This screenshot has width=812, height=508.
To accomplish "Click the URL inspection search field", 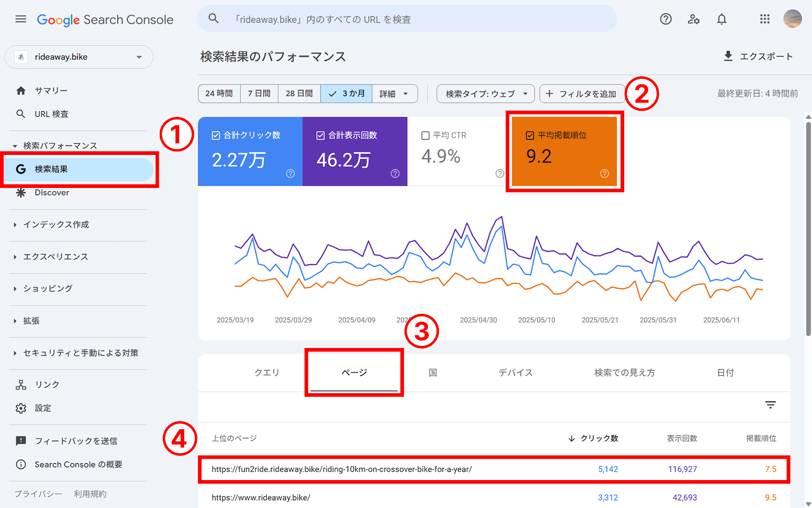I will tap(406, 19).
